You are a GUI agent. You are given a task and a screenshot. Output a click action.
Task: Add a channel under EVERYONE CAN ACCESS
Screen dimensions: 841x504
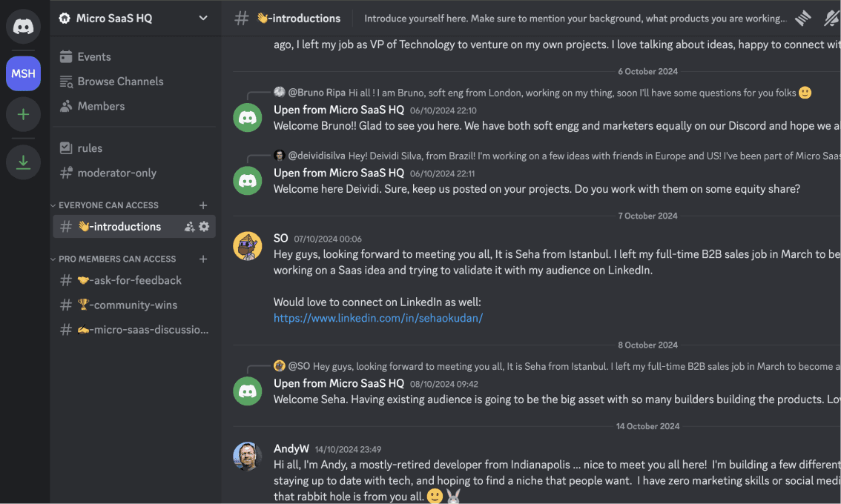point(203,205)
